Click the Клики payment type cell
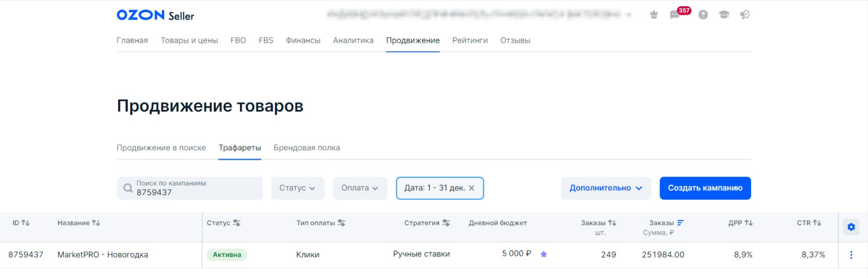 [x=308, y=254]
